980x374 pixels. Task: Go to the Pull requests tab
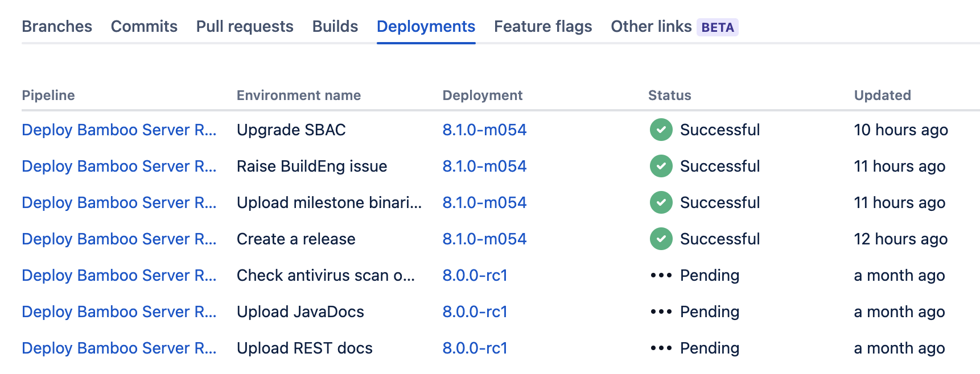(x=245, y=27)
